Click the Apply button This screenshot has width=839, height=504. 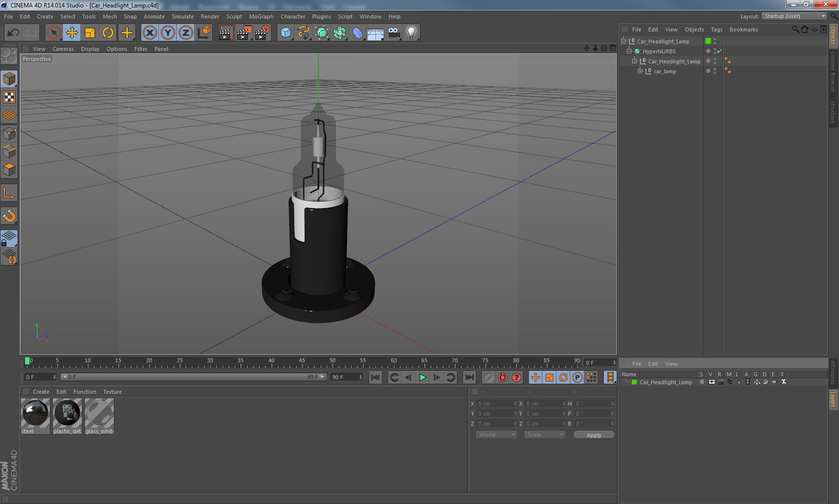click(x=594, y=435)
